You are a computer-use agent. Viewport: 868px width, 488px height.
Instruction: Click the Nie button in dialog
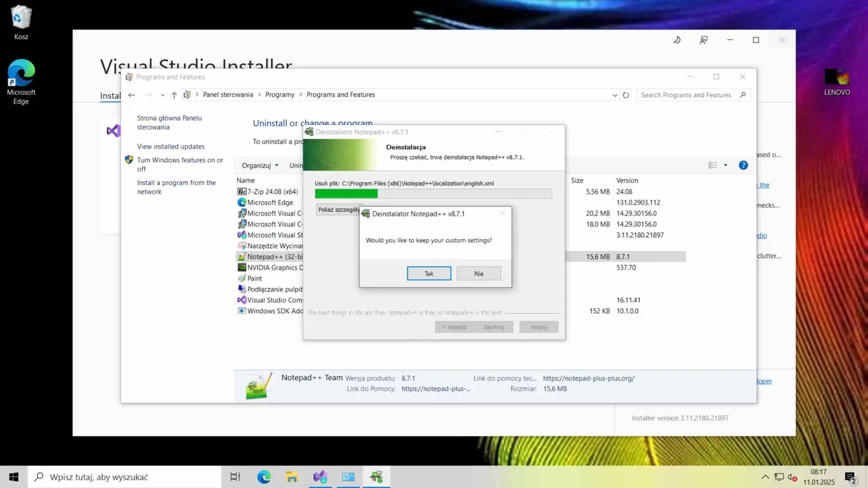[x=479, y=273]
